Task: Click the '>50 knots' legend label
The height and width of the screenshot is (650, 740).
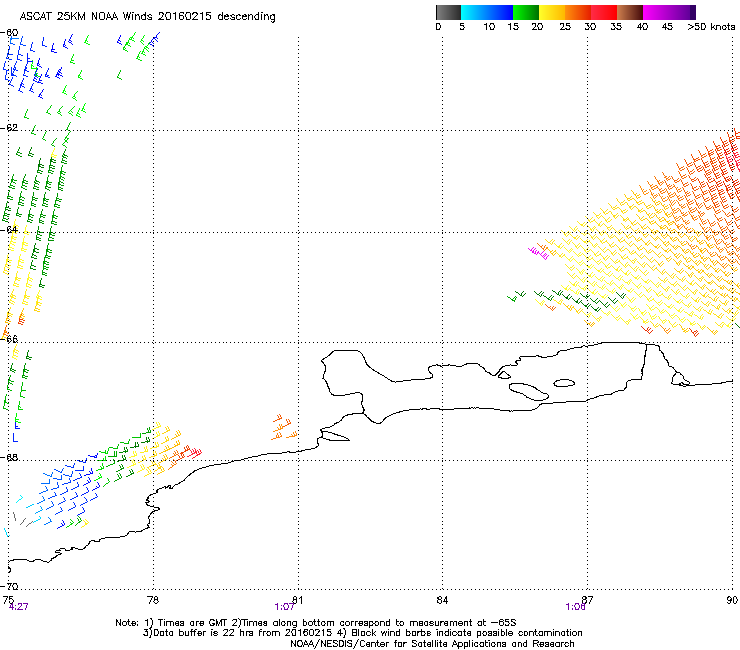Action: [x=711, y=27]
